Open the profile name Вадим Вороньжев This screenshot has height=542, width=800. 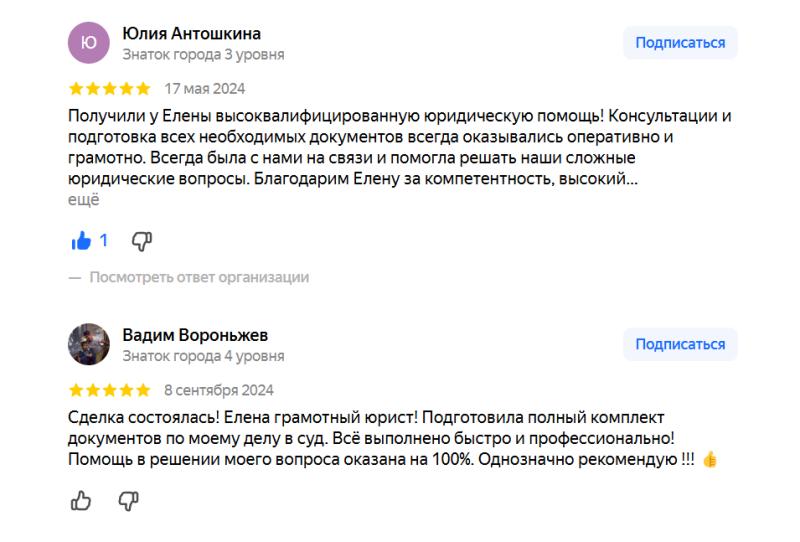[x=195, y=335]
